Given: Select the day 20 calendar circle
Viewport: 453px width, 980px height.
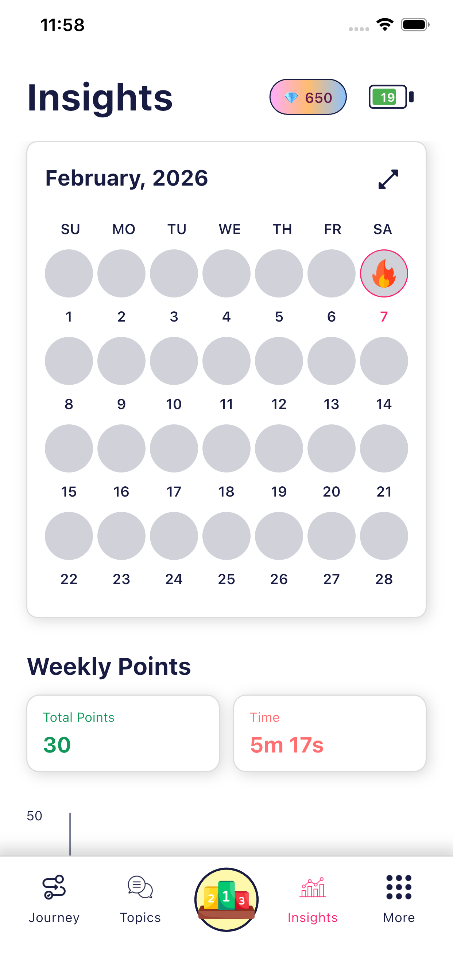Looking at the screenshot, I should click(x=332, y=448).
